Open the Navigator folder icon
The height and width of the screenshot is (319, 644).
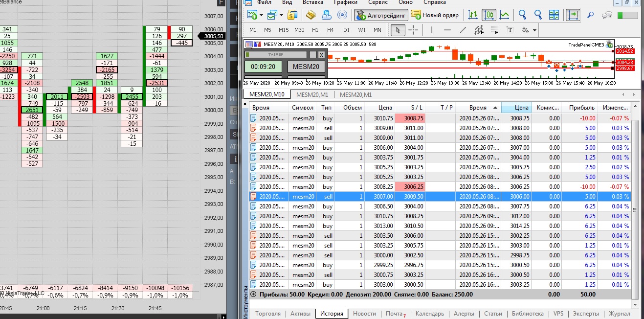[311, 15]
